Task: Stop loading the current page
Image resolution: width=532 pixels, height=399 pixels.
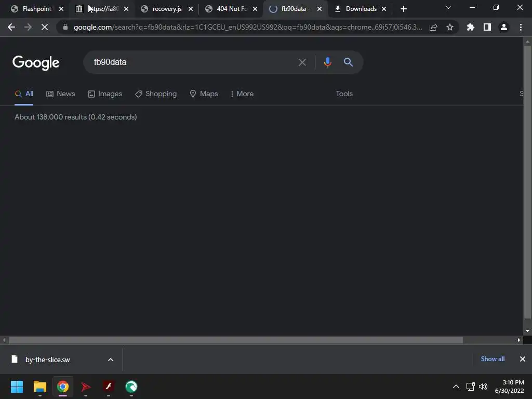Action: click(x=45, y=27)
